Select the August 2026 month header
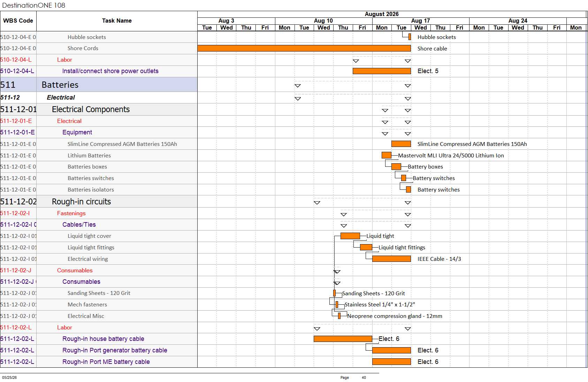This screenshot has height=382, width=588. coord(382,14)
